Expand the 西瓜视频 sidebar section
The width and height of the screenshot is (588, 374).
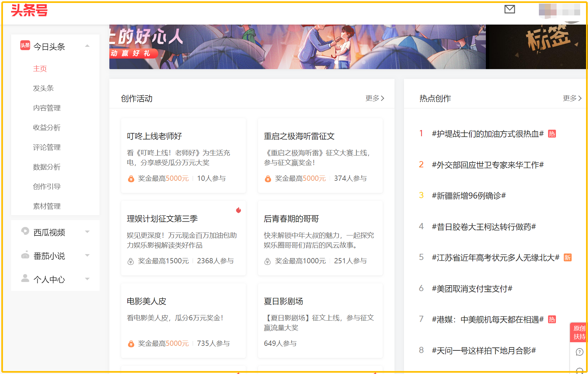87,232
